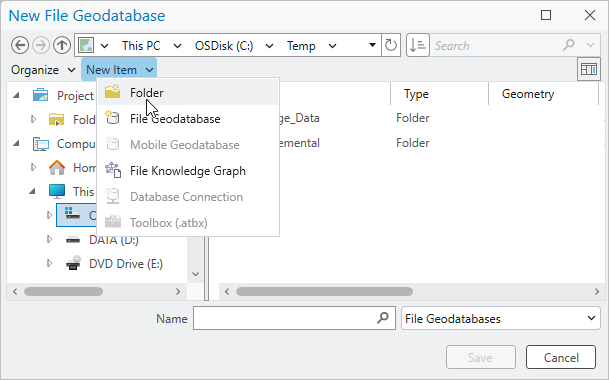Open the Organize dropdown menu
609x380 pixels.
43,70
